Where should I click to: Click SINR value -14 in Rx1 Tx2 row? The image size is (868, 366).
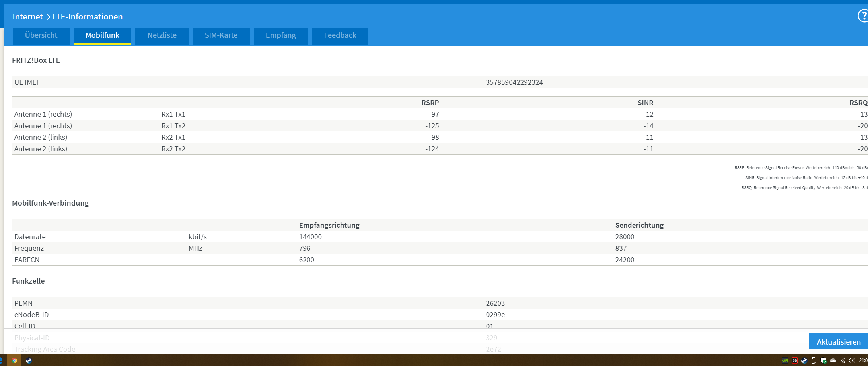pyautogui.click(x=648, y=126)
